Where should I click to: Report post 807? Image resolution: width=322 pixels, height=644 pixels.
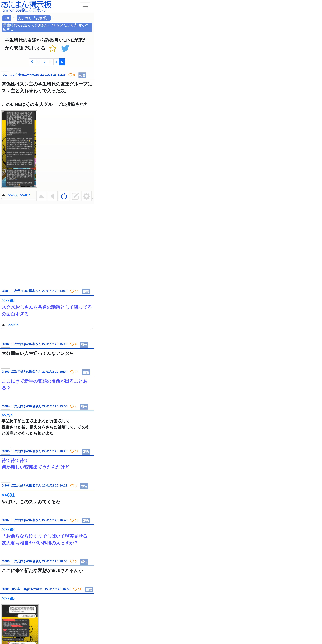click(86, 521)
